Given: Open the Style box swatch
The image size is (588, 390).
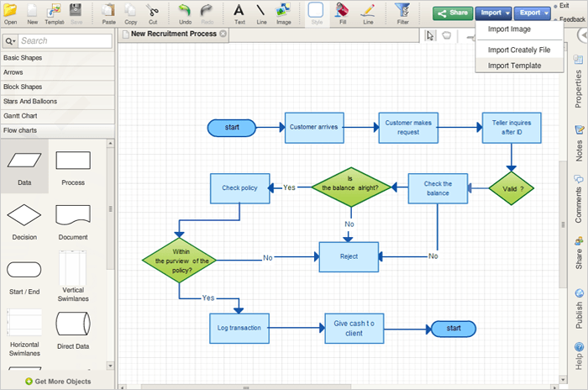Looking at the screenshot, I should (x=316, y=10).
